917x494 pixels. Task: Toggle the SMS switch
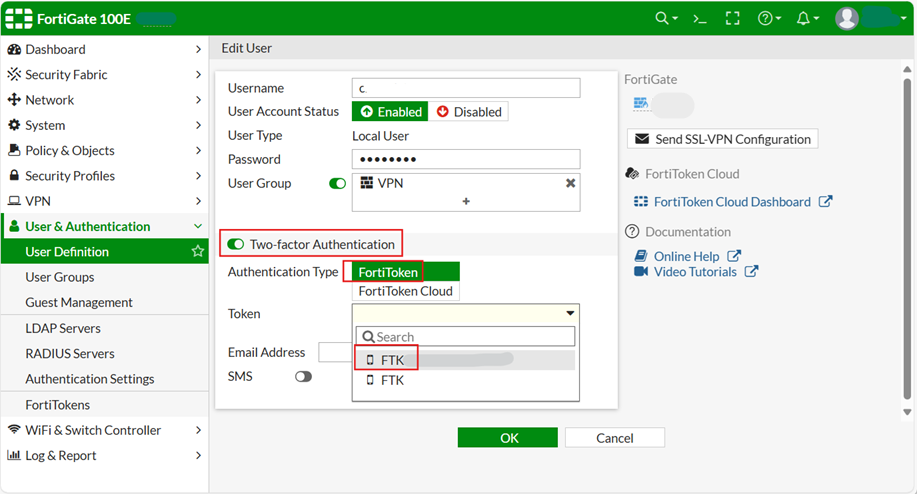point(304,376)
